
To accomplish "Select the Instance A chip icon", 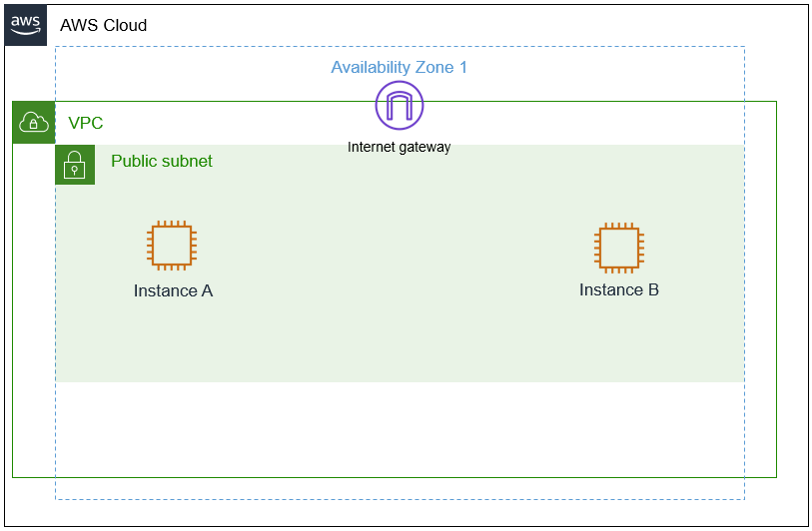I will 172,246.
